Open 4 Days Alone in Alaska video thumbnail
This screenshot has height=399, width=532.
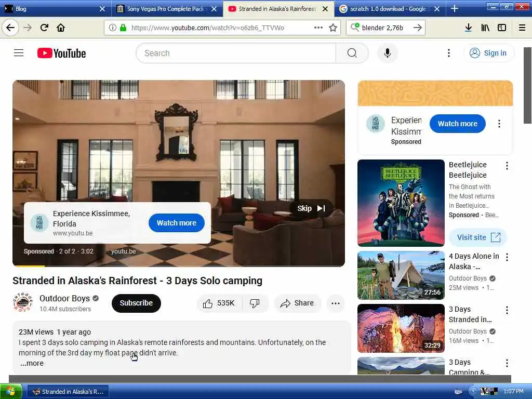coord(401,275)
